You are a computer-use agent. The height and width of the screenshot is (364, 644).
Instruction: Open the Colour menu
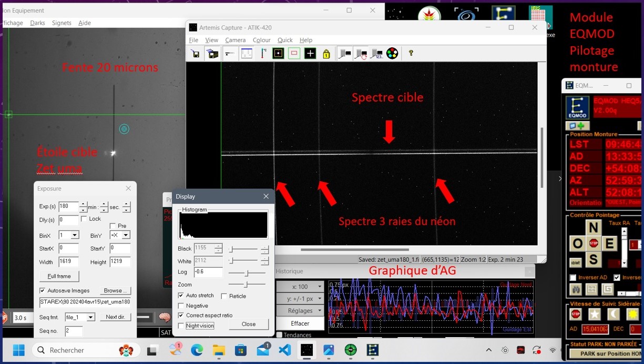pos(261,40)
